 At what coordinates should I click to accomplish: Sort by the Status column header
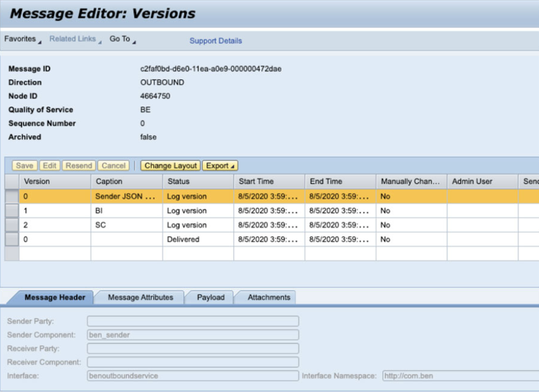click(x=197, y=181)
